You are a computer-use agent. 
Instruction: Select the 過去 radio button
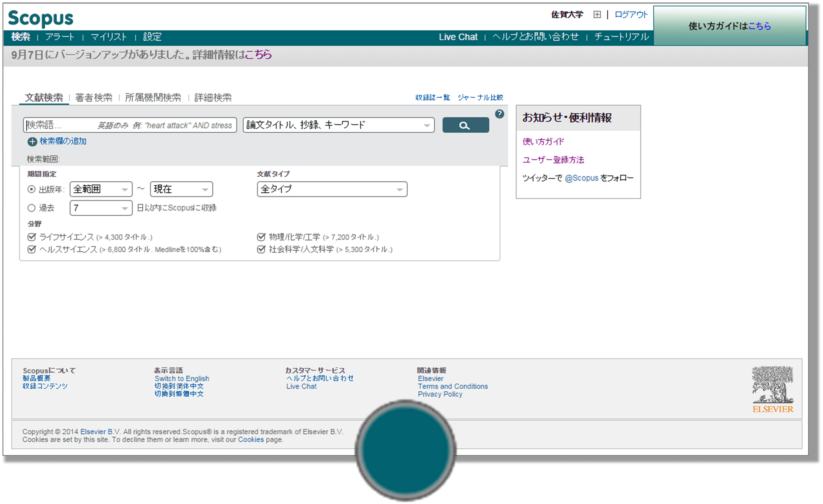(x=32, y=208)
